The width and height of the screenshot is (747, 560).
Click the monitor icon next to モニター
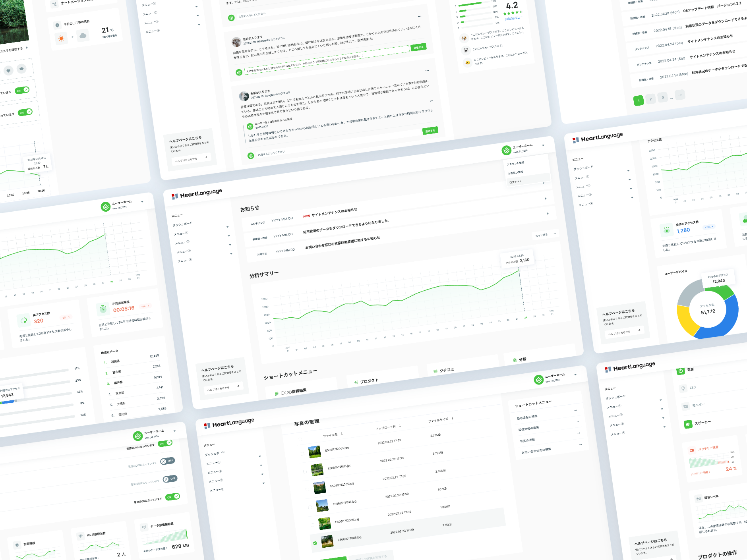point(685,406)
